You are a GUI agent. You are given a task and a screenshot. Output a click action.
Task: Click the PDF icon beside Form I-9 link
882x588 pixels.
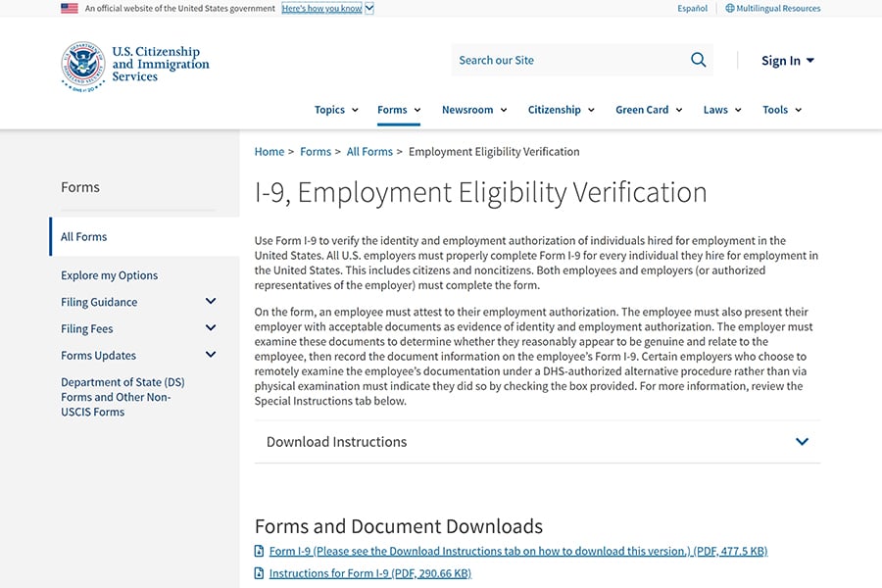[x=259, y=551]
